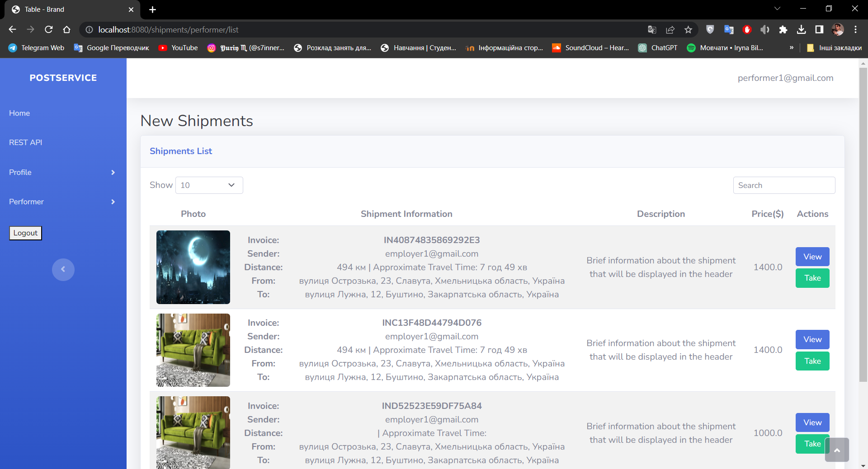Open the browser home page icon
This screenshot has width=868, height=469.
coord(66,29)
